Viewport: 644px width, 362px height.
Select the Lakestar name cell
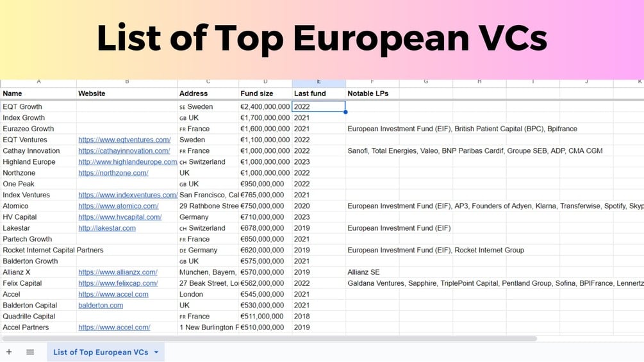tap(38, 229)
